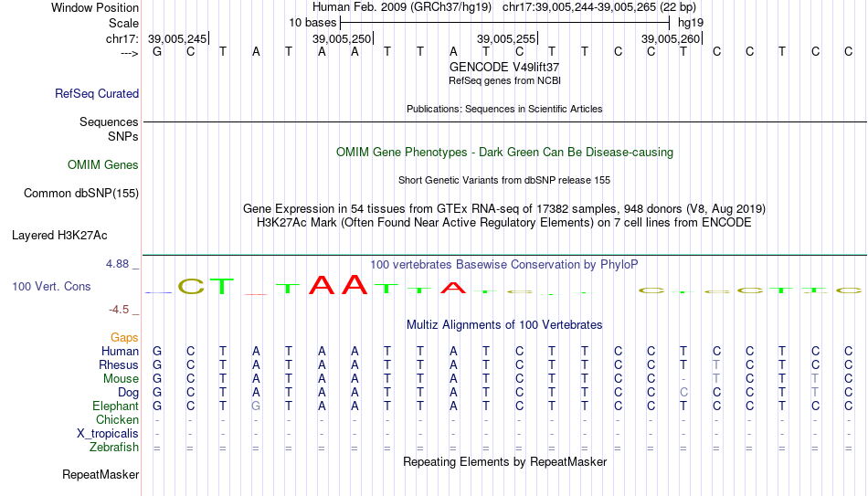The image size is (868, 496).
Task: Click the GTEx Gene Expression track title
Action: (504, 208)
